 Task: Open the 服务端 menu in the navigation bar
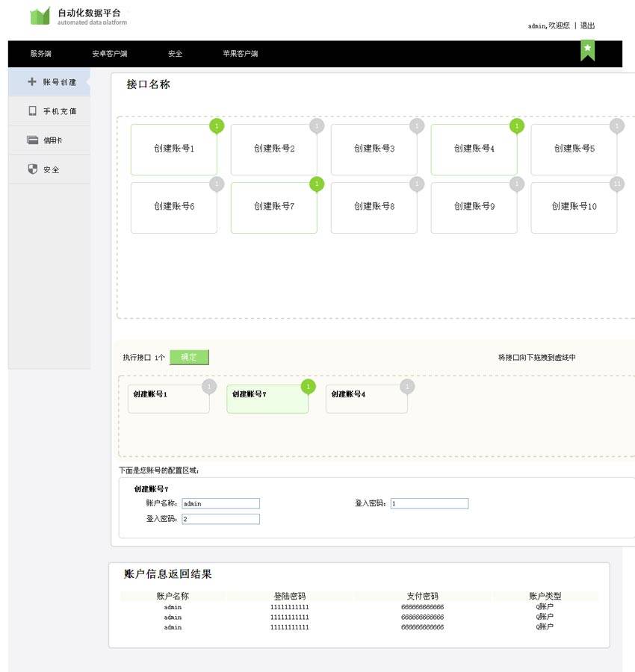[x=41, y=54]
